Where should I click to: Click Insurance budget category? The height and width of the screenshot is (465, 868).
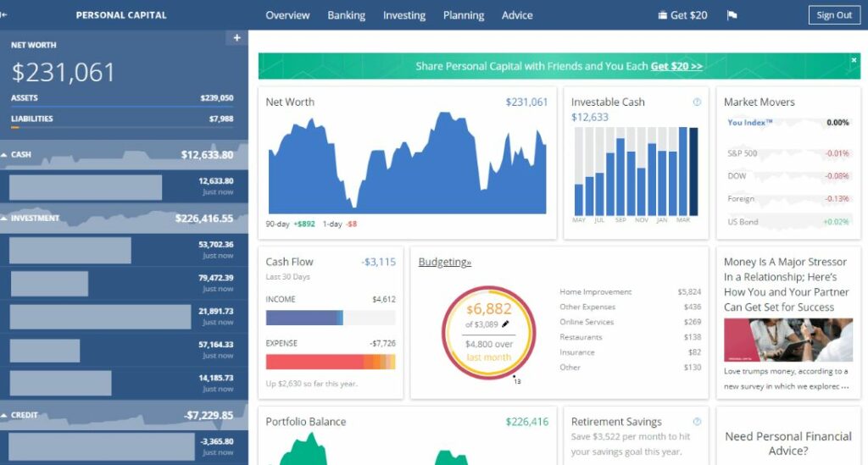pyautogui.click(x=630, y=352)
